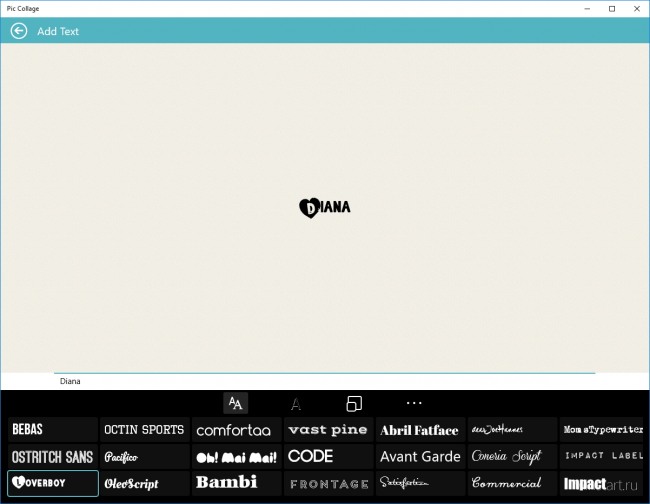Apply the Oh! Mai Mai! font
This screenshot has height=504, width=650.
(x=237, y=457)
